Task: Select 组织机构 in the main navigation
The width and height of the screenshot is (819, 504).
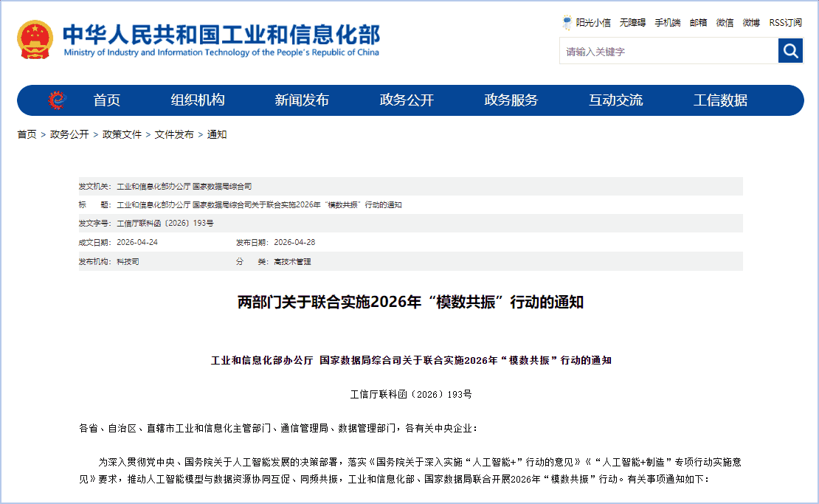Action: point(198,100)
